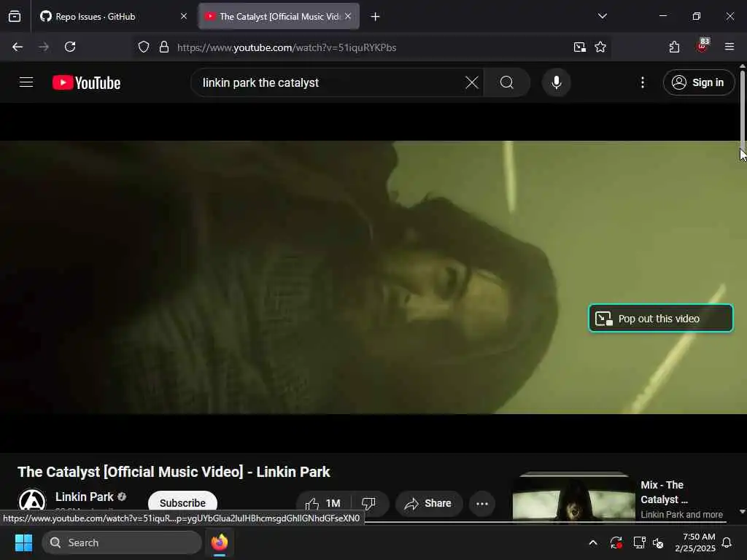Screen dimensions: 747x560
Task: Submit search with the magnifier button
Action: (x=507, y=83)
